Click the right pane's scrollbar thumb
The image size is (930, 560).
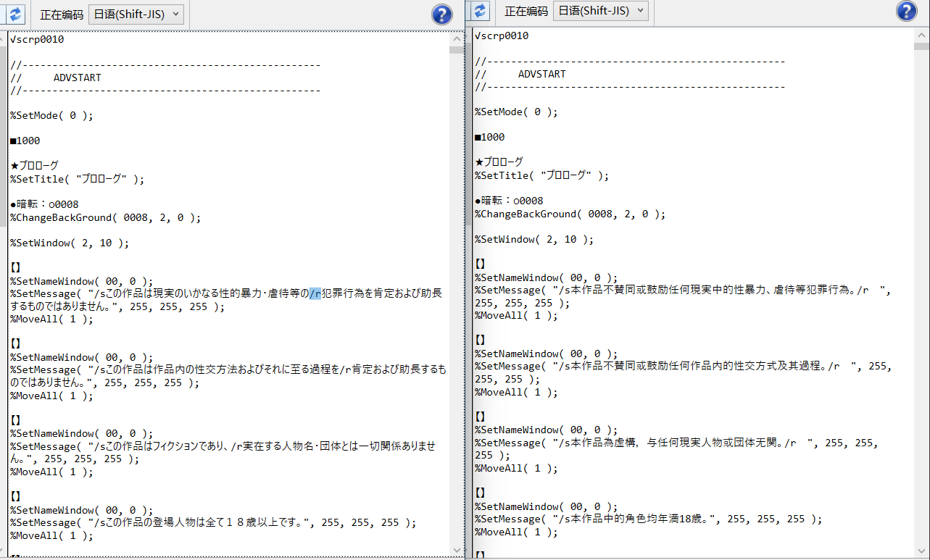(x=922, y=47)
